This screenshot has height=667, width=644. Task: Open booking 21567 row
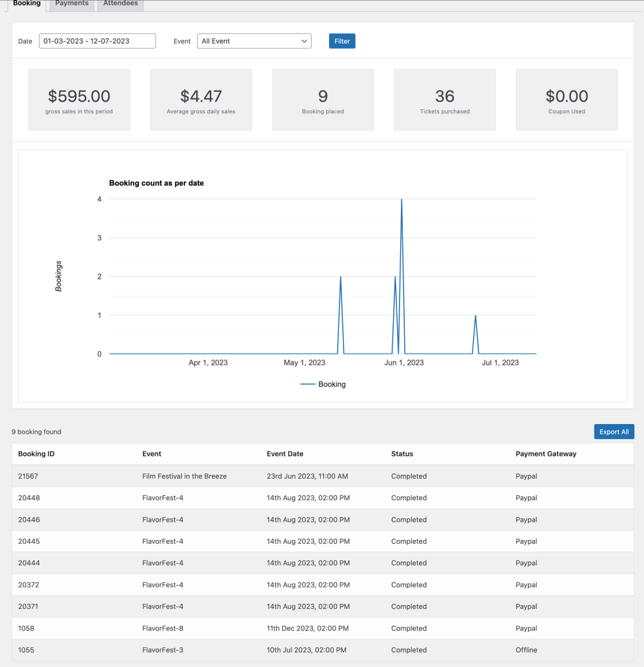pos(28,476)
